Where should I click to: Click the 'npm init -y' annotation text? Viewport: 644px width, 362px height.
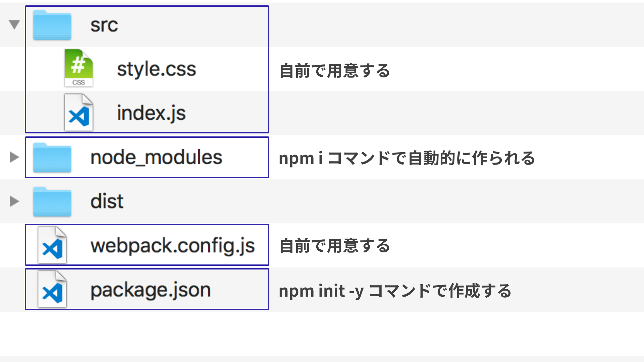click(x=395, y=291)
